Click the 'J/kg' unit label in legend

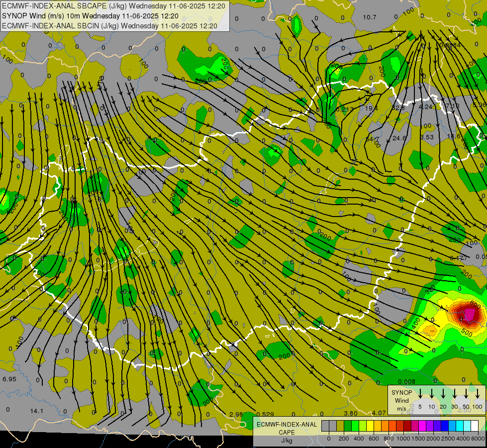[x=287, y=441]
